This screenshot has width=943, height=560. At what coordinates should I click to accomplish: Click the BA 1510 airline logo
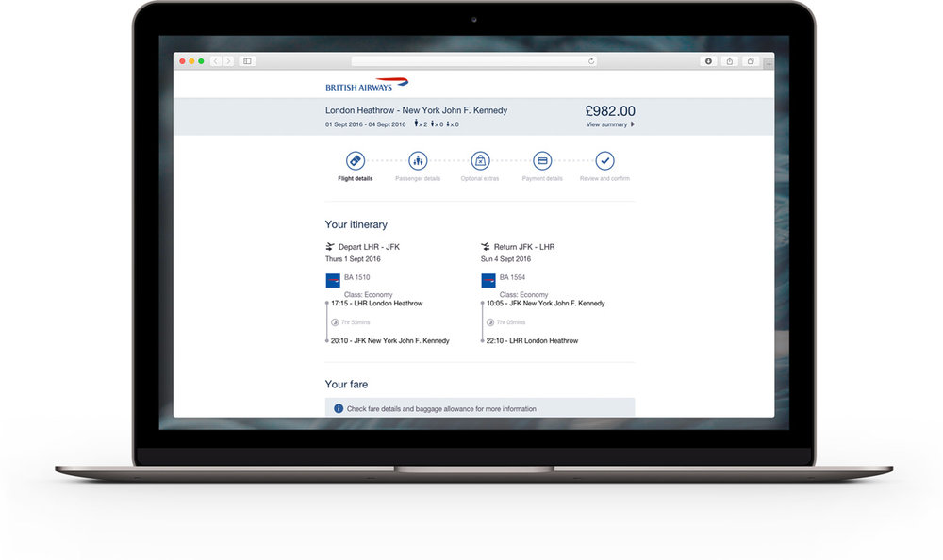pyautogui.click(x=333, y=280)
